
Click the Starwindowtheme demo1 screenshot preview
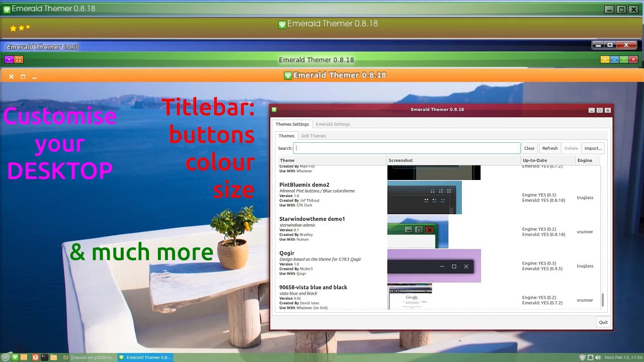click(x=418, y=232)
